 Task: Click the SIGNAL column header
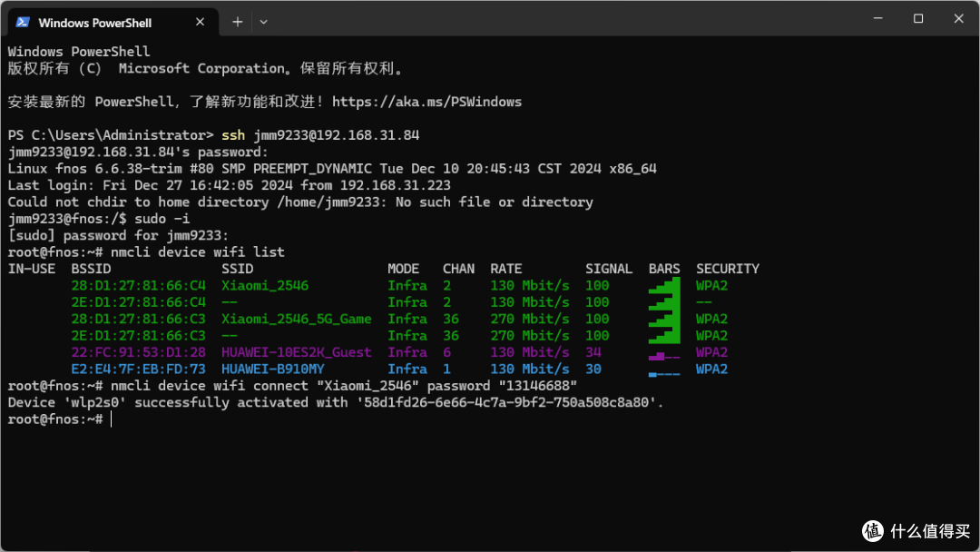click(x=609, y=269)
